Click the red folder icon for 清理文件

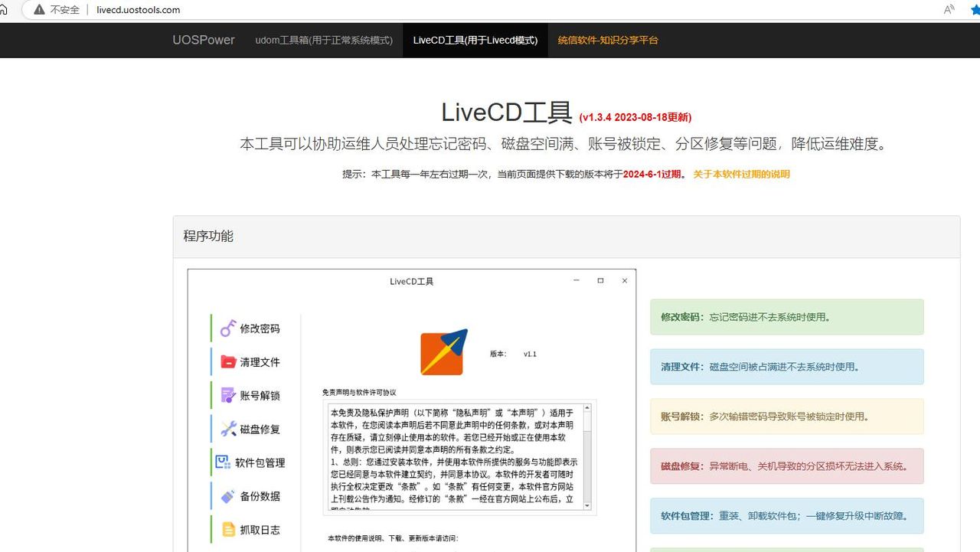228,362
